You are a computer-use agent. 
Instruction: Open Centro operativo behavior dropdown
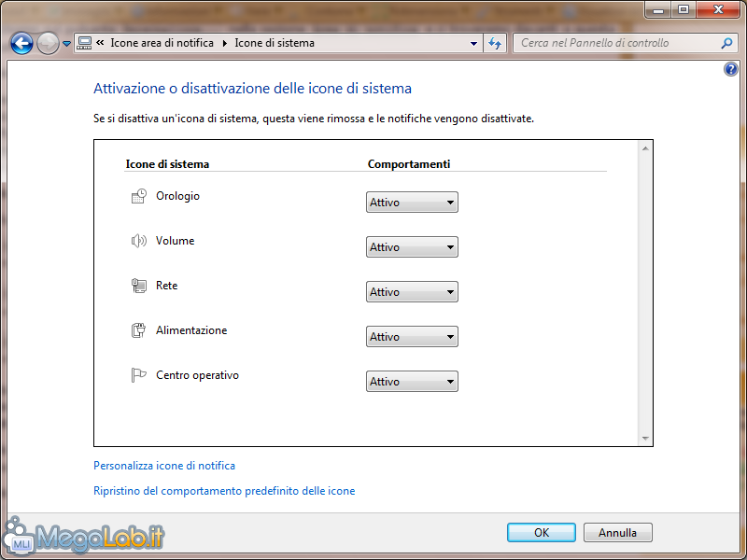[412, 382]
